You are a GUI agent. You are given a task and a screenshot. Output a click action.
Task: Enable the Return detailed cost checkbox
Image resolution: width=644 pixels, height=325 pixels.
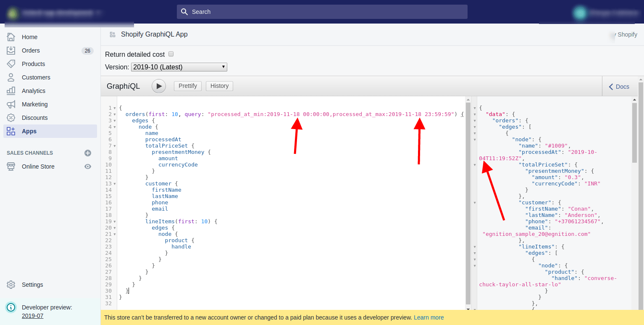click(x=171, y=54)
